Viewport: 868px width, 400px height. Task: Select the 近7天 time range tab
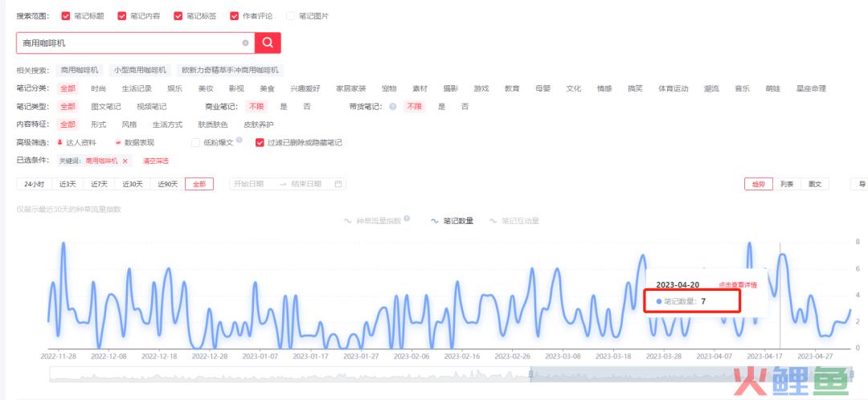coord(99,184)
